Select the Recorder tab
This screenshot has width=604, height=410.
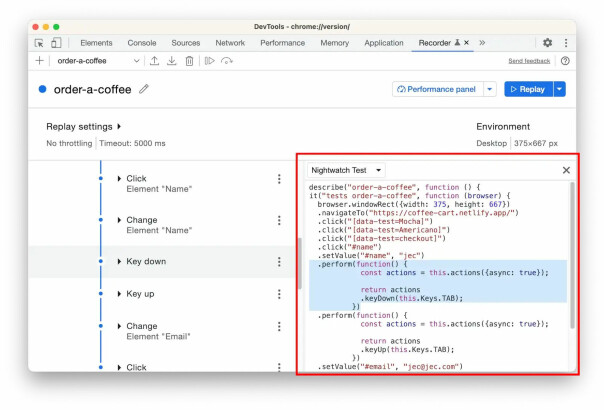coord(435,43)
